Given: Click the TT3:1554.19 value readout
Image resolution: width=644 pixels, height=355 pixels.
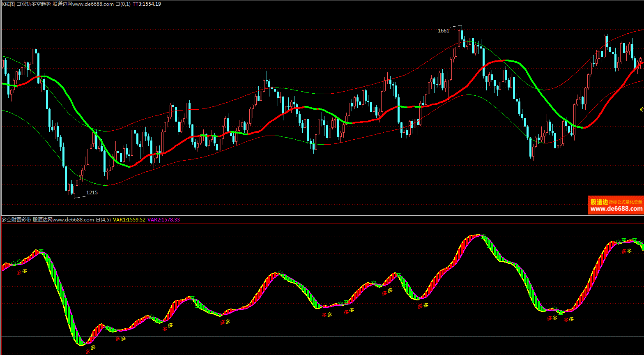Looking at the screenshot, I should coord(147,4).
